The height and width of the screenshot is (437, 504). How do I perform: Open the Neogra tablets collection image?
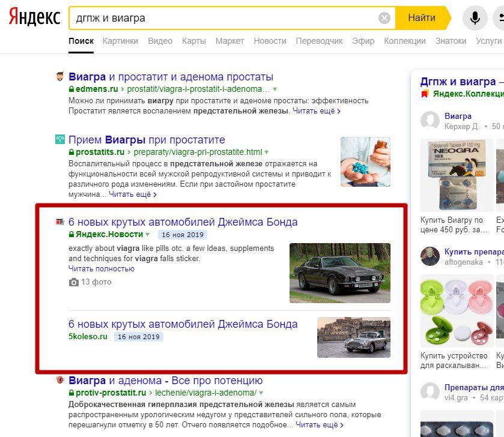point(457,175)
